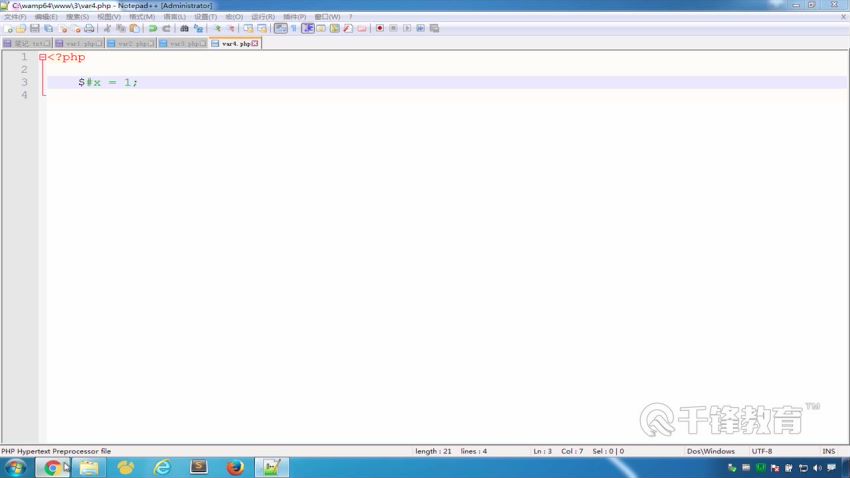
Task: Click the INS insert mode indicator
Action: click(828, 451)
